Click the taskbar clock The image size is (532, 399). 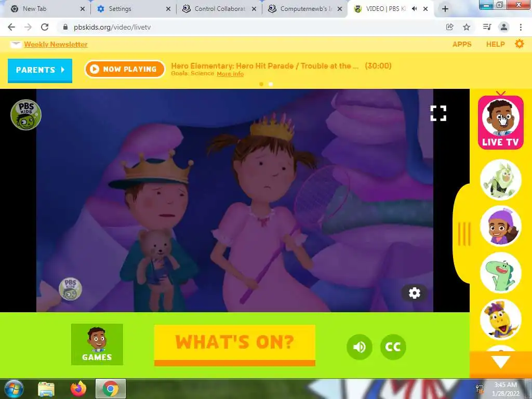pos(506,389)
